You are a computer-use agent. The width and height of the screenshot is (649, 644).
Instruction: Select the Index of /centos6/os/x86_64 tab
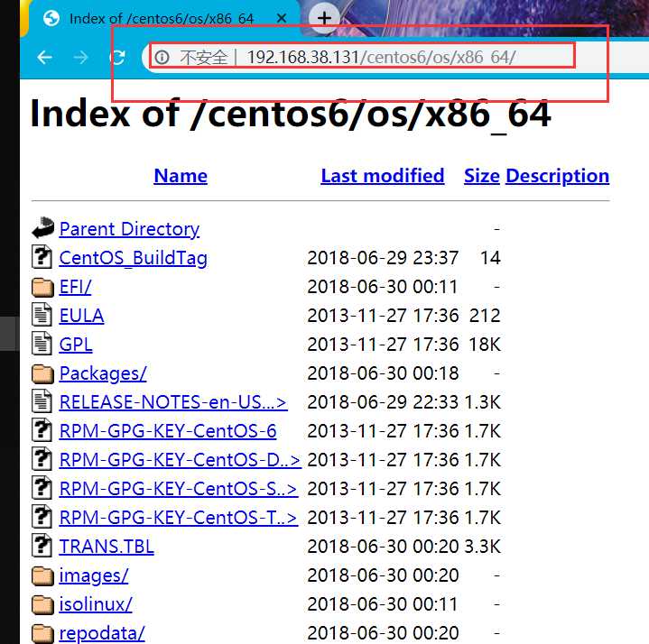163,18
